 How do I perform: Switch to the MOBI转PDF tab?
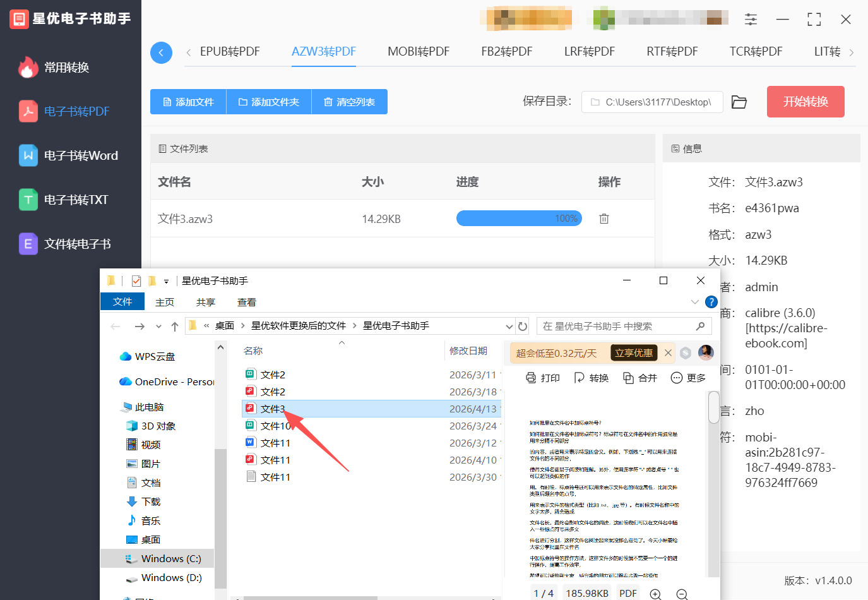point(419,52)
